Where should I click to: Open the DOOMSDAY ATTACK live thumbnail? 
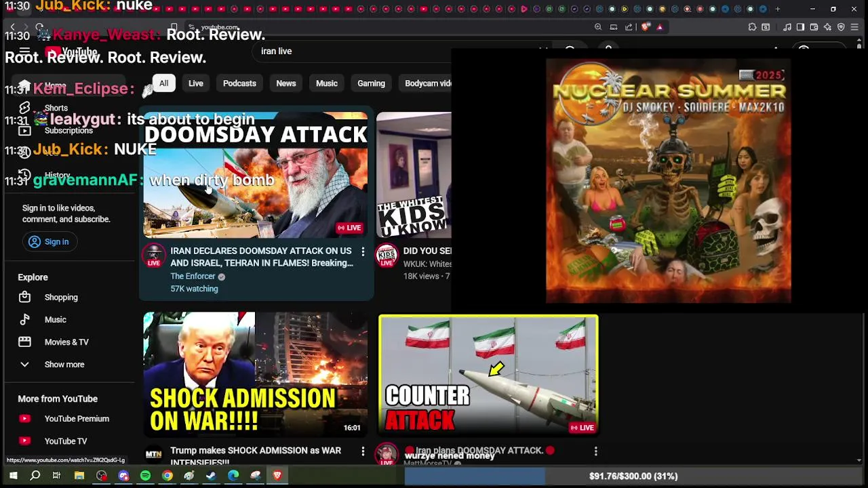256,175
